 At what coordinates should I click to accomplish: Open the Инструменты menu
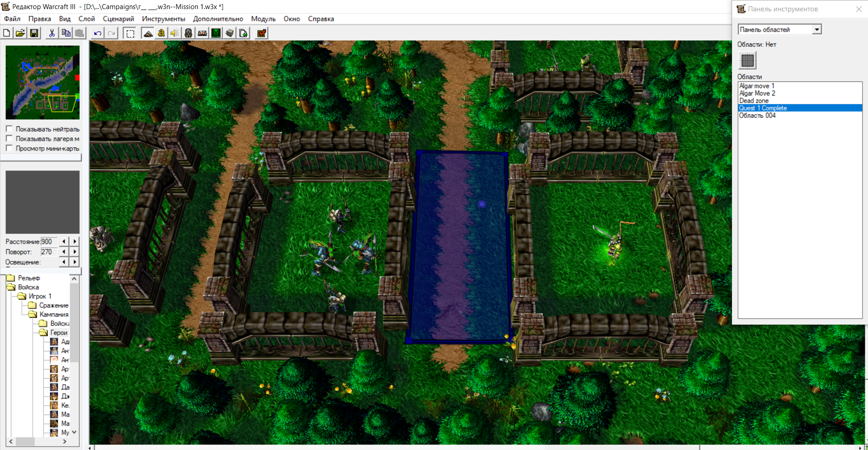click(x=163, y=19)
